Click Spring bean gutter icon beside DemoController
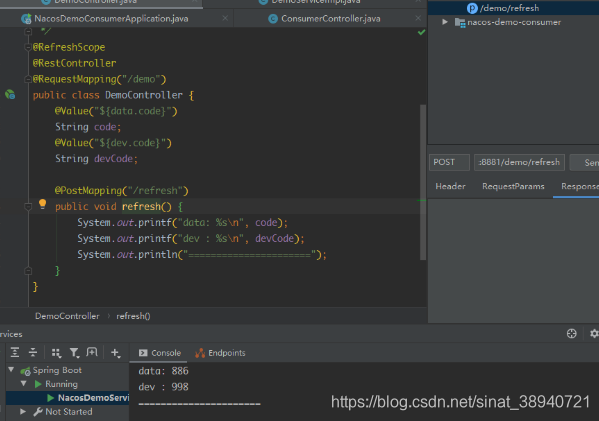The height and width of the screenshot is (421, 599). click(x=10, y=94)
